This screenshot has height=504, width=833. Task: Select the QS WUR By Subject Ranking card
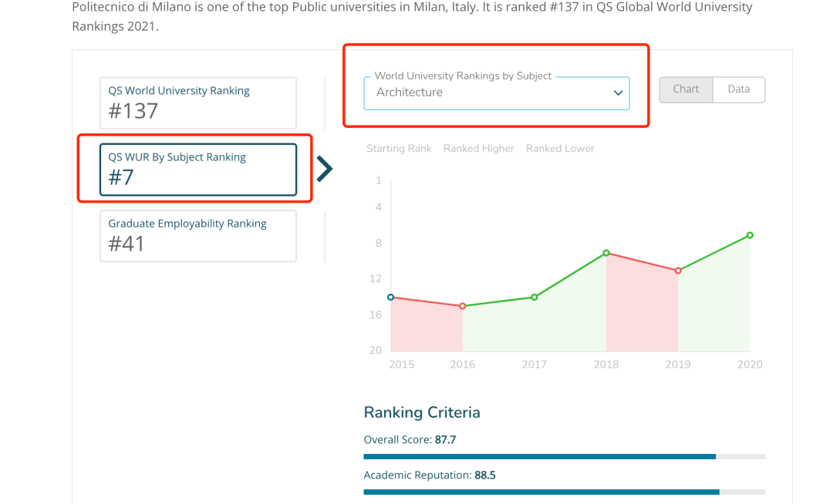[x=198, y=170]
